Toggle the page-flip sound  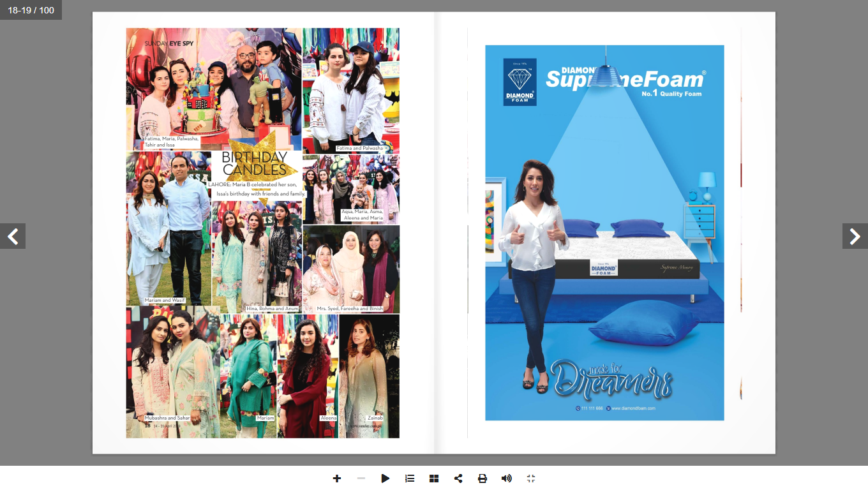[x=507, y=479]
